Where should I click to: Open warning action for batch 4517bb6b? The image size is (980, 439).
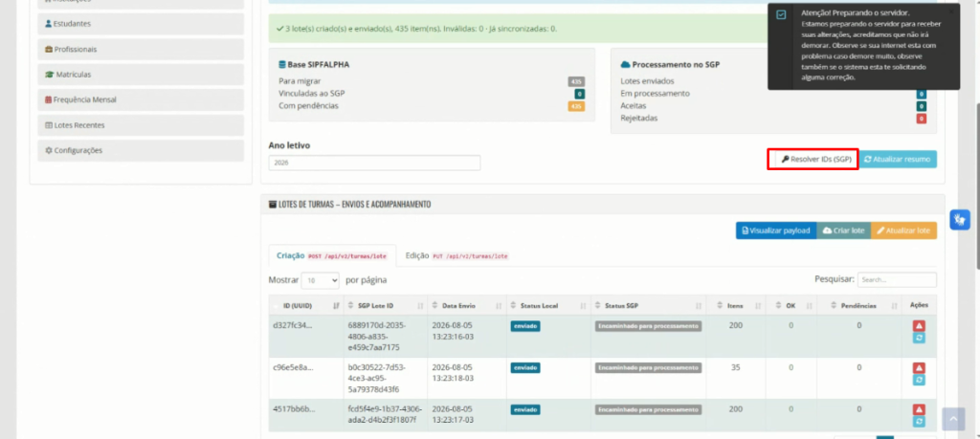[x=919, y=409]
